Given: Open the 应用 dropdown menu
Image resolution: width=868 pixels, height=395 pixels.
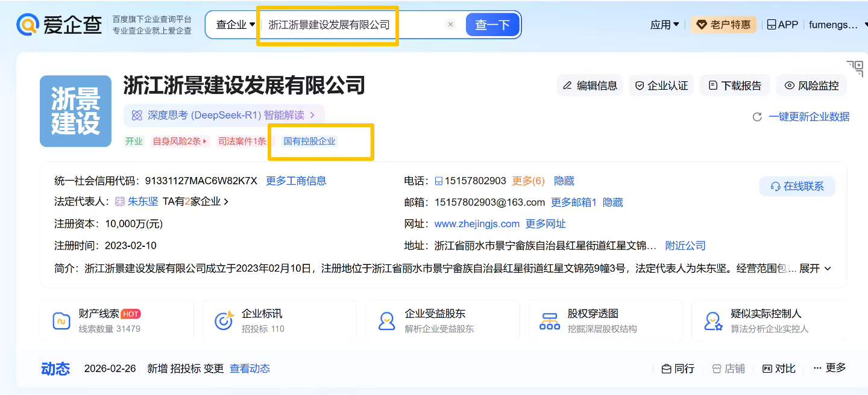Looking at the screenshot, I should coord(664,24).
